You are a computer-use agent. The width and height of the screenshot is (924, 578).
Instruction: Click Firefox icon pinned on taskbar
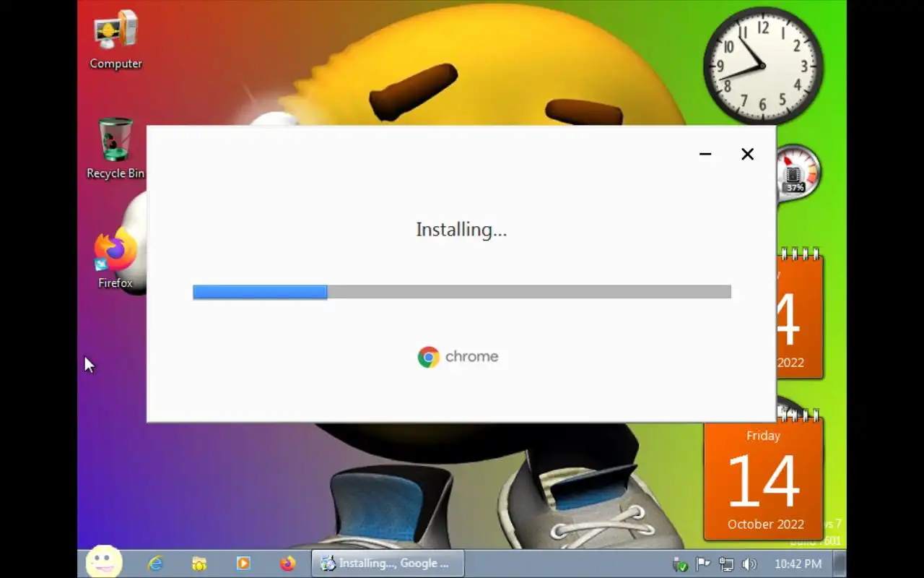pos(288,564)
